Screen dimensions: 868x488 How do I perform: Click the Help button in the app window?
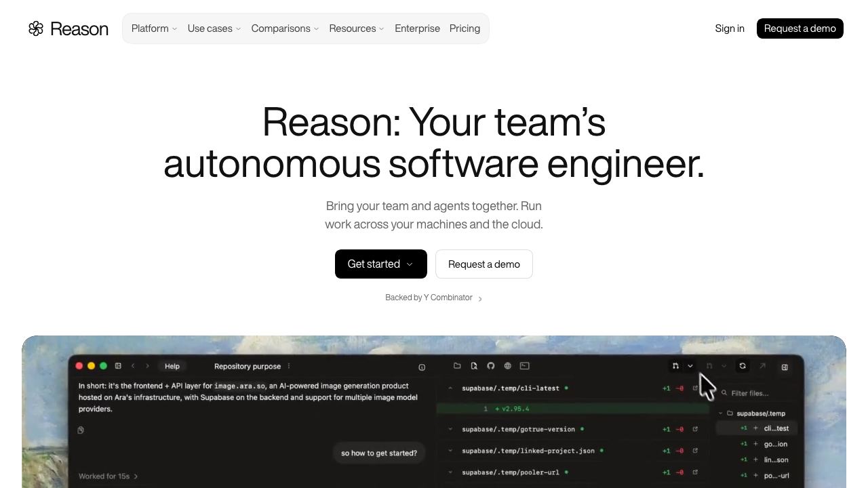(172, 366)
